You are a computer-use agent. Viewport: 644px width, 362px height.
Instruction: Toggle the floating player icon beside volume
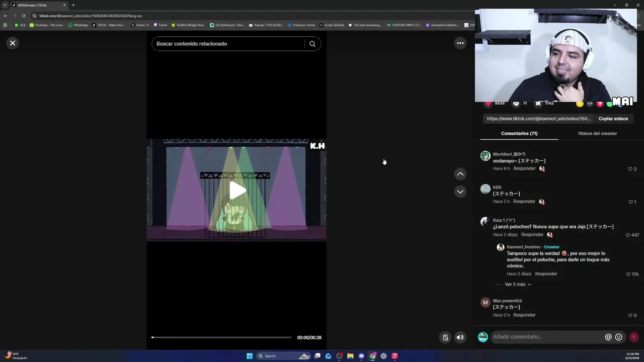445,337
